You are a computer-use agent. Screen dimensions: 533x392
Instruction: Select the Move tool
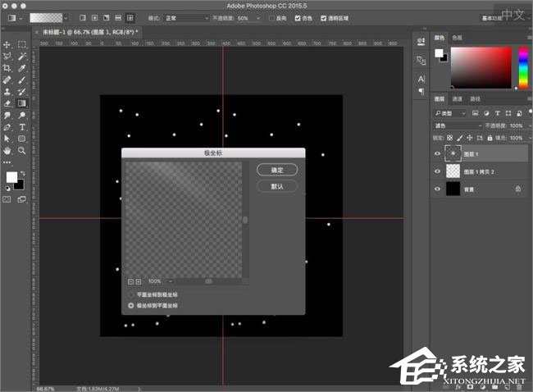click(x=7, y=44)
